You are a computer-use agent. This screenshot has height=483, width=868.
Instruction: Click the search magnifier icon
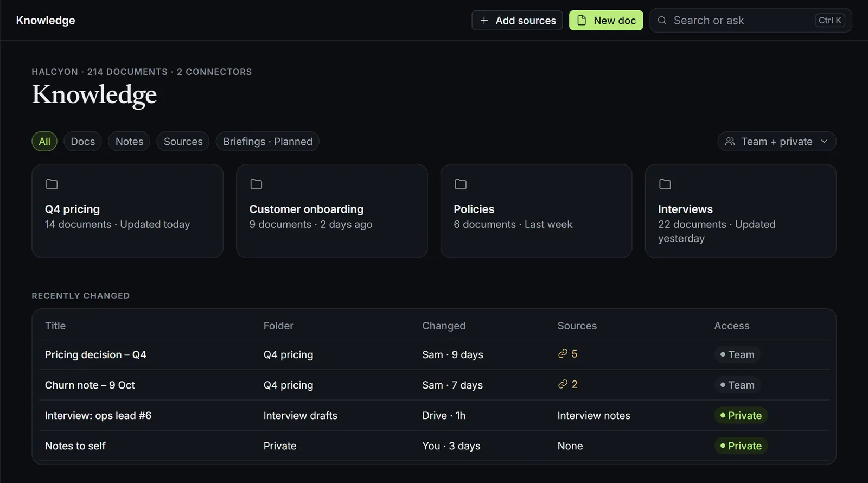tap(662, 21)
